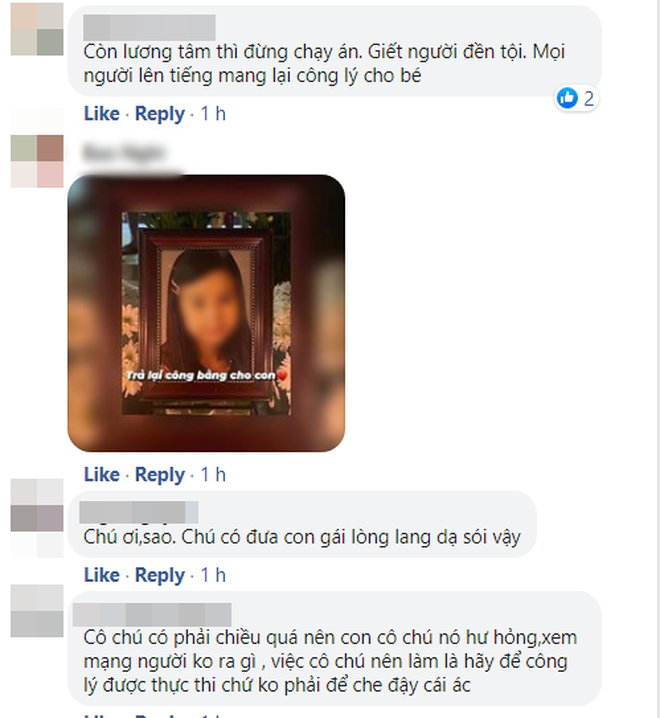Reply to the 'Chú ơi,sao' comment
The width and height of the screenshot is (660, 718).
159,575
